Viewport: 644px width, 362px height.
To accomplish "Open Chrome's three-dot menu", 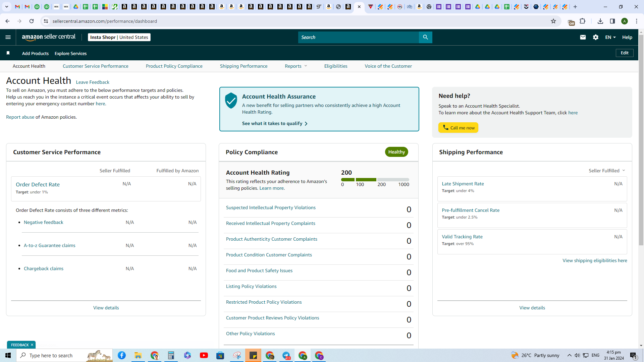I will 637,21.
